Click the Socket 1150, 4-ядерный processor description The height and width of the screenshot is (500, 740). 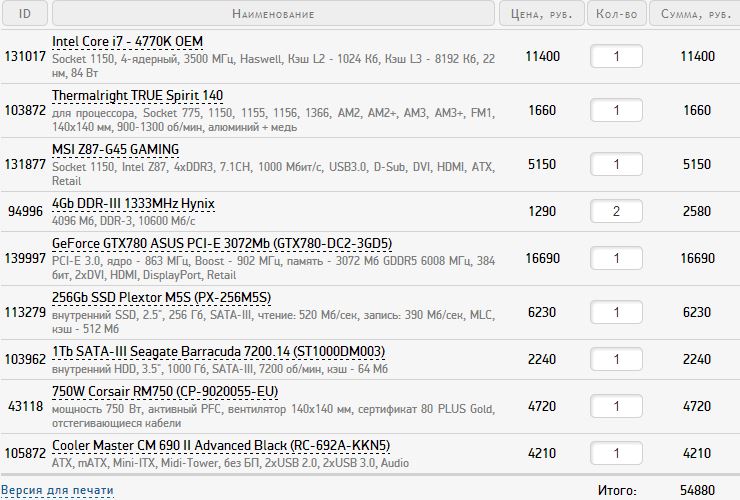point(273,66)
